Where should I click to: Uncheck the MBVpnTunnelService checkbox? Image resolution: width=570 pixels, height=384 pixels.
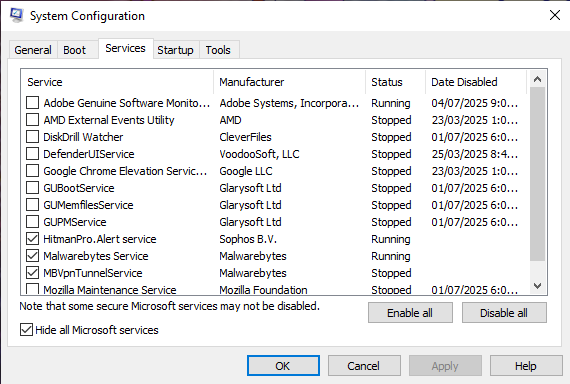click(32, 273)
